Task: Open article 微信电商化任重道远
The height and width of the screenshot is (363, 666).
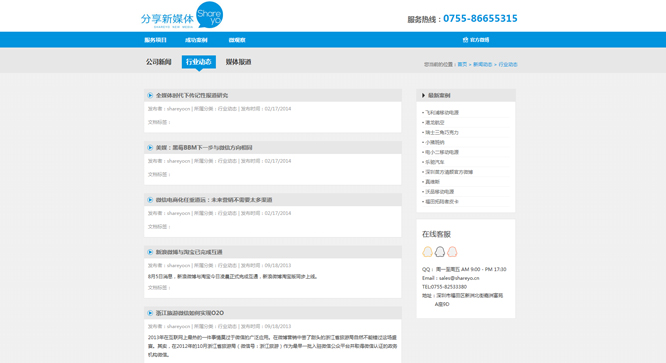Action: pos(214,200)
